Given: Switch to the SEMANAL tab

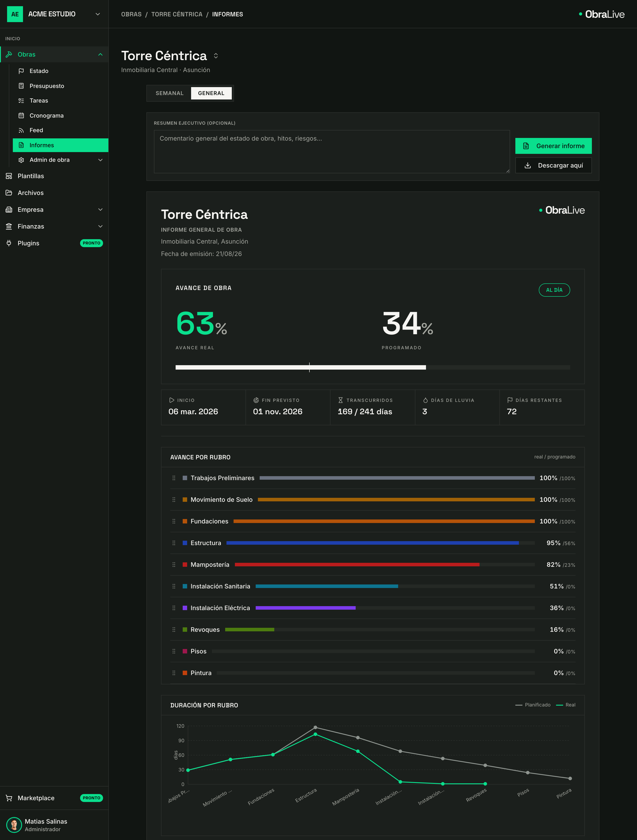Looking at the screenshot, I should (169, 93).
